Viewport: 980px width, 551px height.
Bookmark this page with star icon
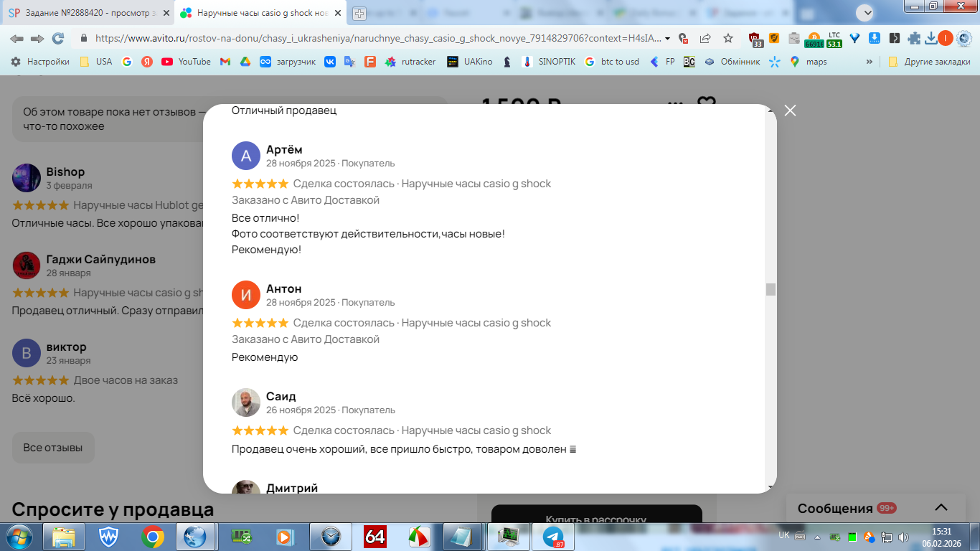tap(728, 39)
